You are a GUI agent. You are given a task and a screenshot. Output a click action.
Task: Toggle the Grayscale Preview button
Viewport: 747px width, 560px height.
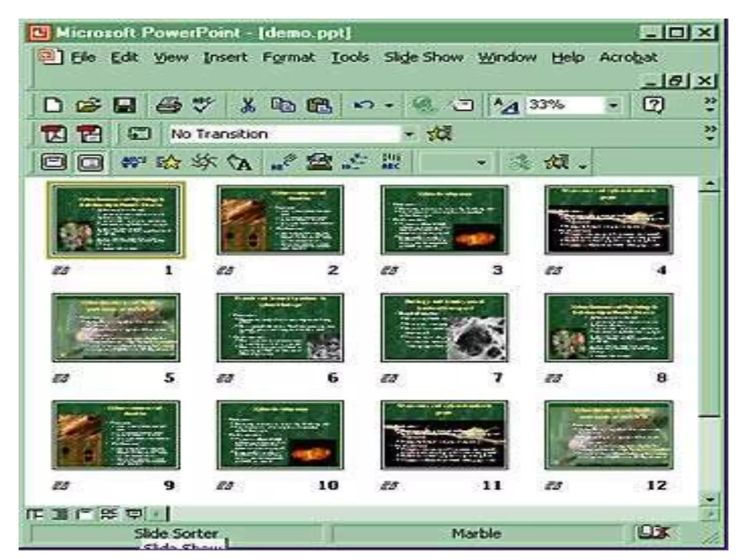tap(506, 106)
